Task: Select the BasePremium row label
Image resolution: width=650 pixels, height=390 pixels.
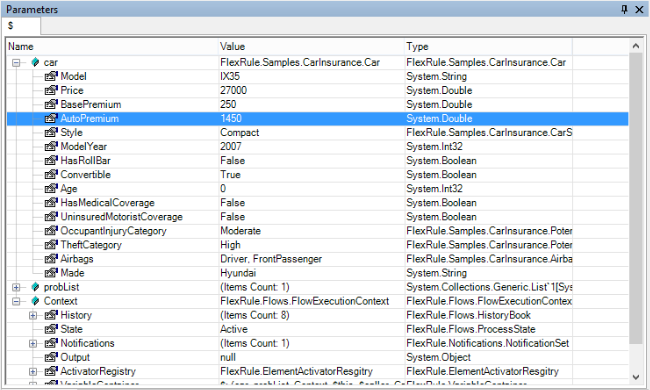Action: point(91,105)
